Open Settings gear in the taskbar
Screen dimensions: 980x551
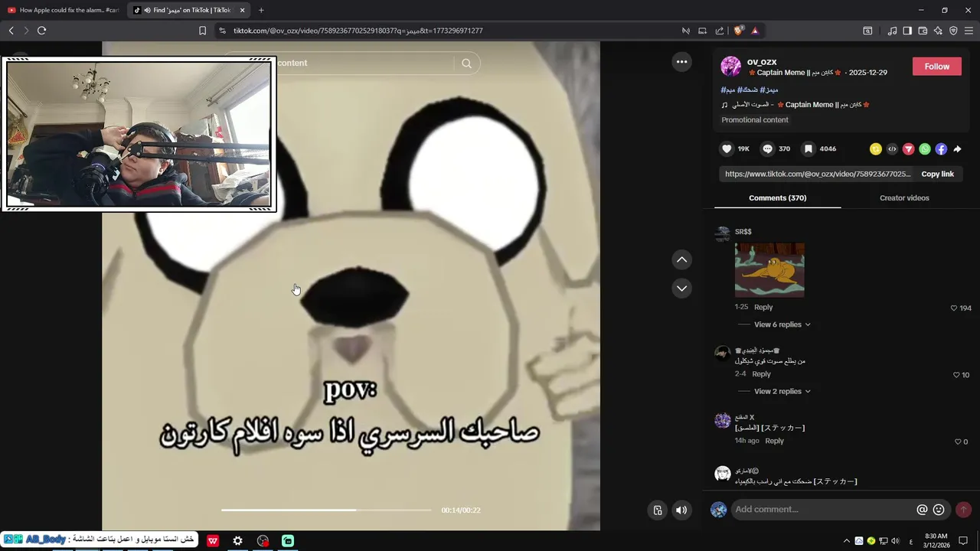(x=237, y=541)
